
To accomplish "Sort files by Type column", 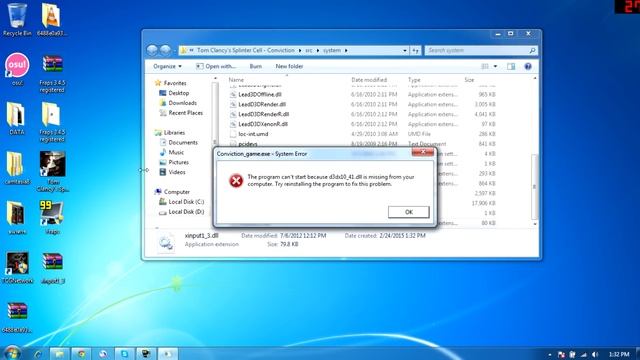I will 414,80.
